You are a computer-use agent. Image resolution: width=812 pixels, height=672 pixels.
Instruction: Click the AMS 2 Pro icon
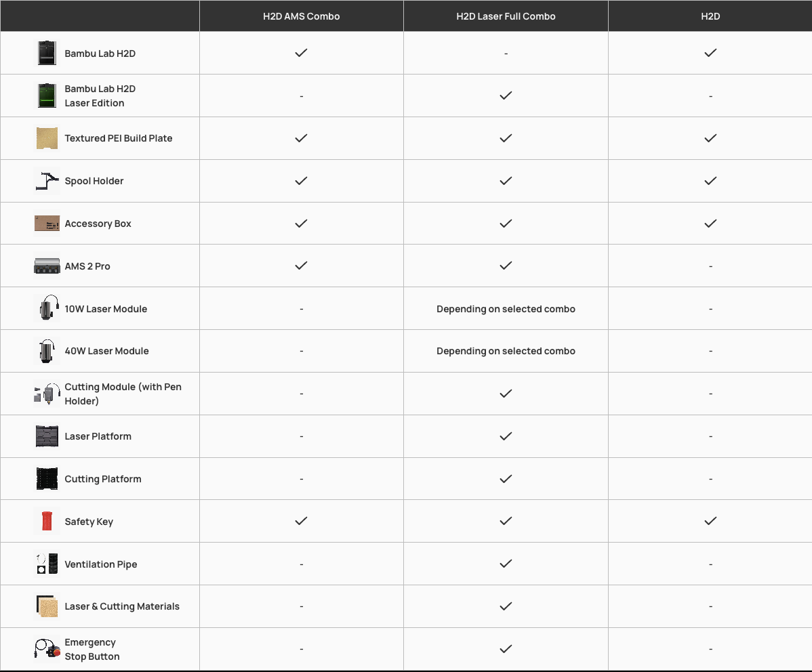47,266
